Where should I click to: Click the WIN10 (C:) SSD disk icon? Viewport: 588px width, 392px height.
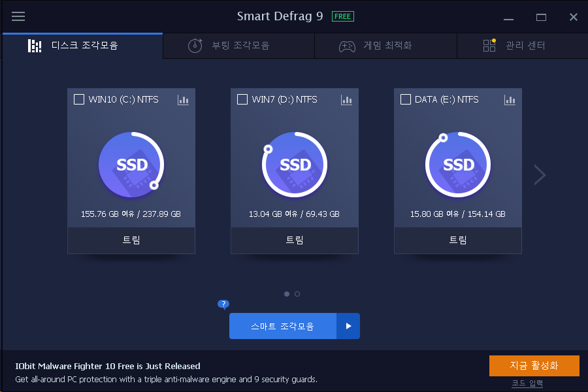point(131,164)
